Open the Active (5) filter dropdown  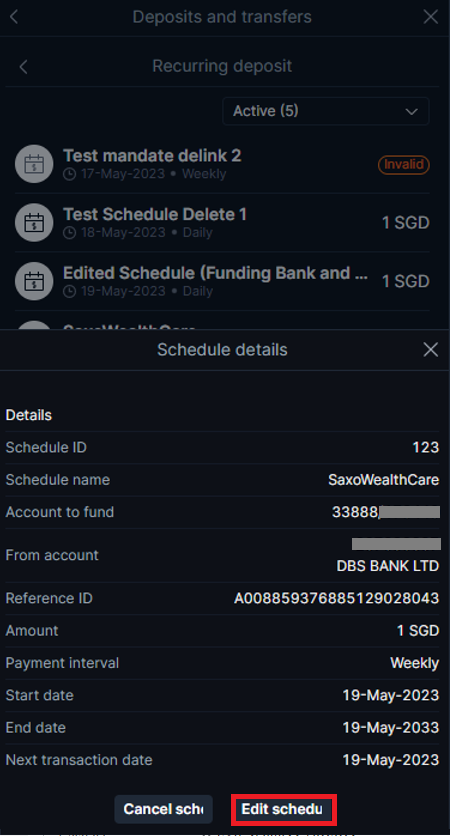click(x=326, y=111)
